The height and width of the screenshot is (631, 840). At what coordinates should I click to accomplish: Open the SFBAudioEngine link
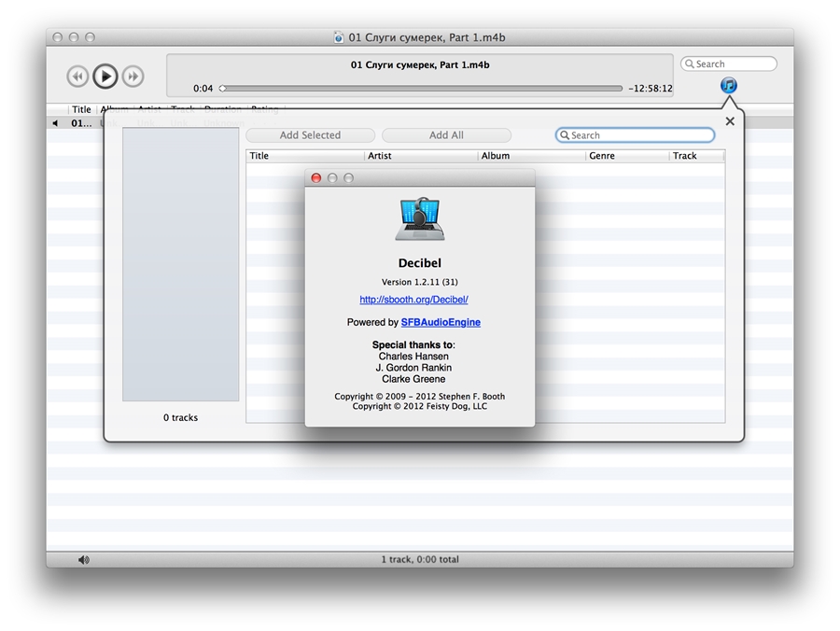(x=441, y=322)
